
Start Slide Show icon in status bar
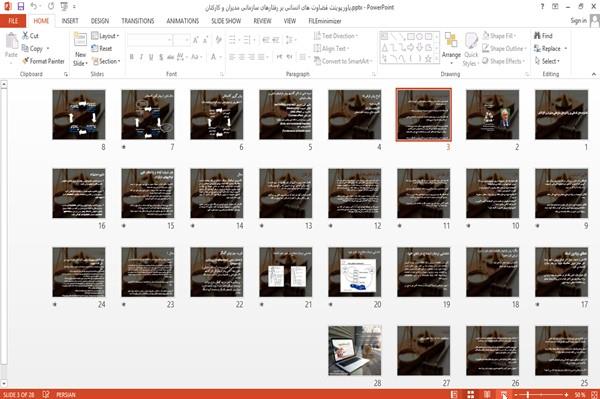click(x=504, y=394)
